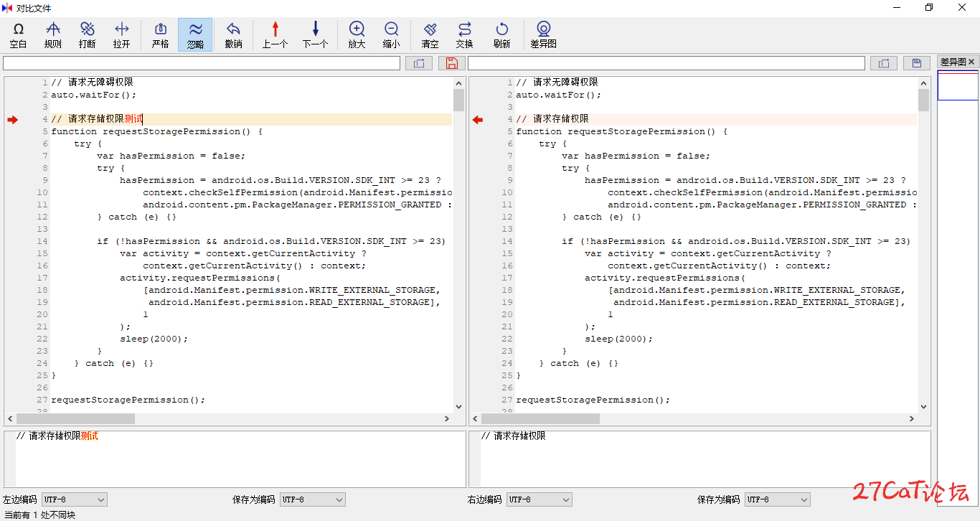Click the left pane open-file button
The height and width of the screenshot is (521, 980).
[418, 63]
